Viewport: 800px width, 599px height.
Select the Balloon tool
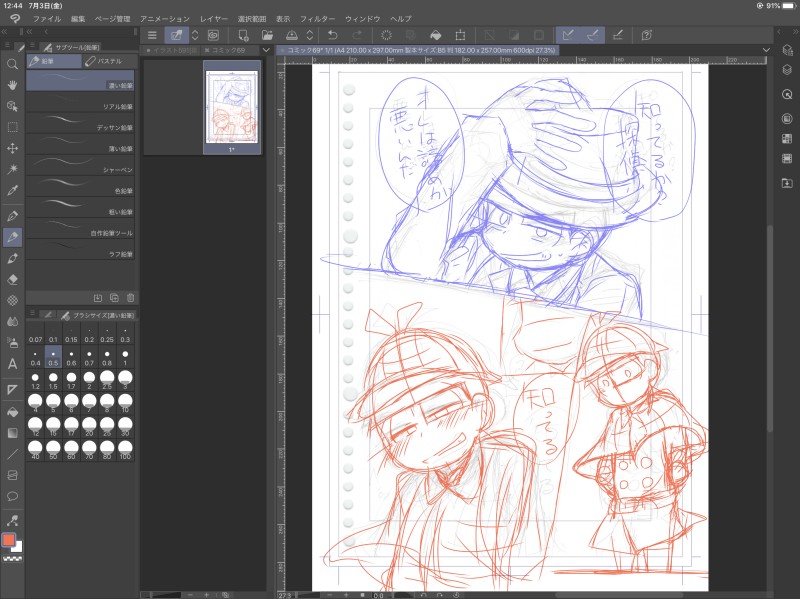coord(12,496)
